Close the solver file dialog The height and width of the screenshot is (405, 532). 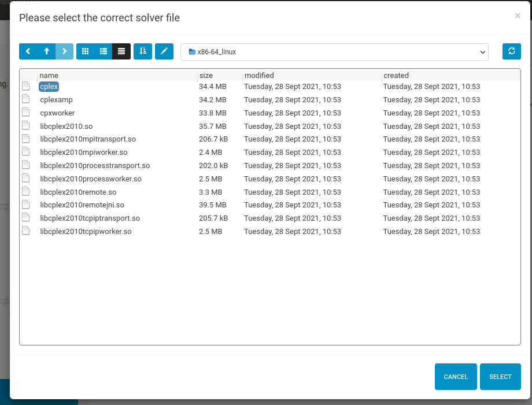click(x=518, y=16)
